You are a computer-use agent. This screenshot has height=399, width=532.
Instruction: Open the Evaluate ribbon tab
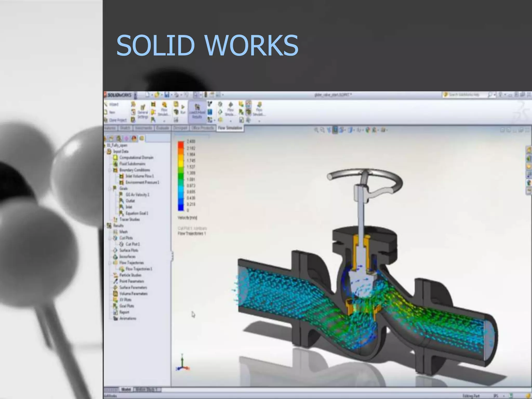tap(163, 128)
